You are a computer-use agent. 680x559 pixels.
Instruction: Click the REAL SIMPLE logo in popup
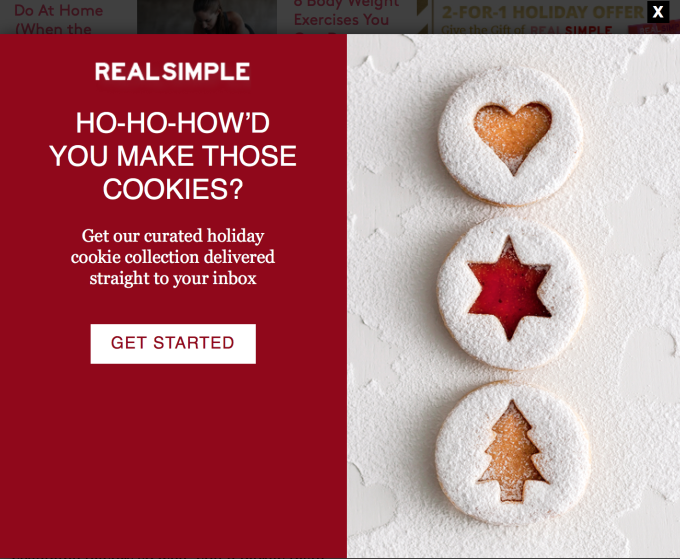(x=172, y=72)
